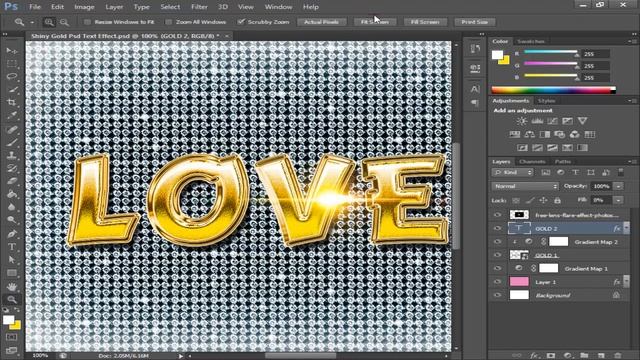The image size is (640, 360).
Task: Hide the Gradient Map 2 layer
Action: (x=497, y=242)
